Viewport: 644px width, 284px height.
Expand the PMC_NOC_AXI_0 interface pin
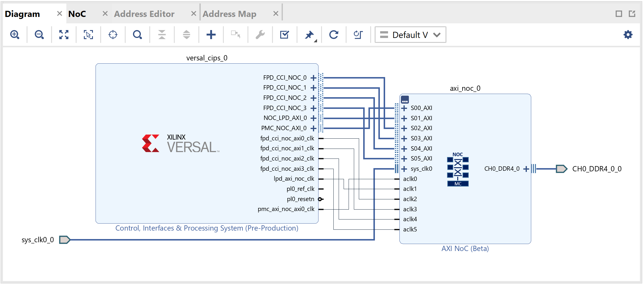click(314, 128)
